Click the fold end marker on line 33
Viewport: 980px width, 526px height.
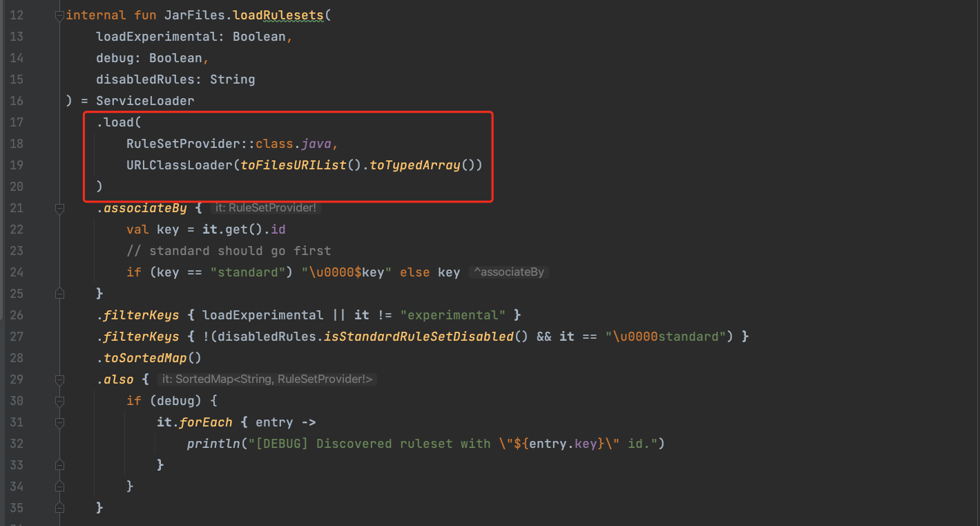(59, 465)
